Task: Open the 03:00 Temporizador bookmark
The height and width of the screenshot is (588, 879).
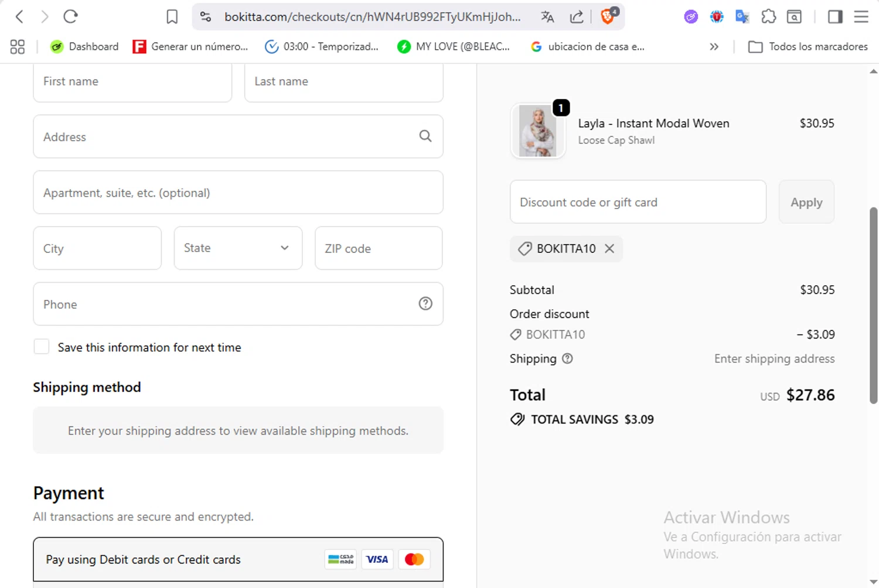Action: click(322, 47)
